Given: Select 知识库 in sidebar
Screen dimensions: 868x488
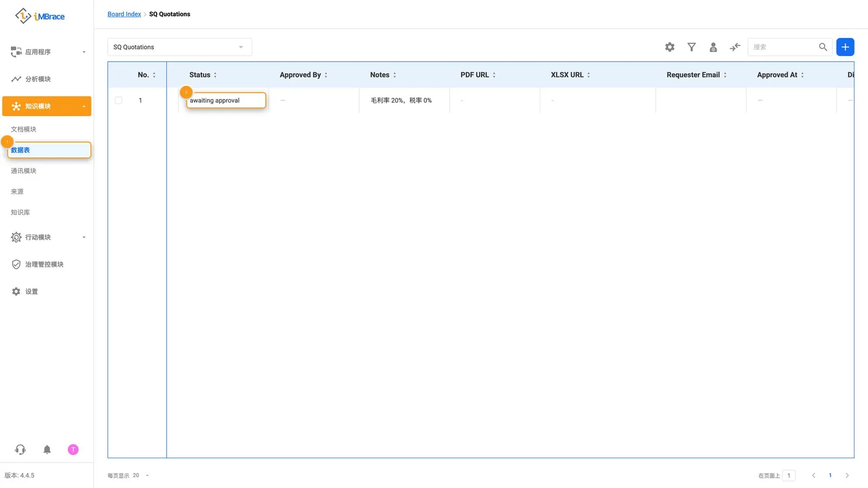Looking at the screenshot, I should pyautogui.click(x=21, y=213).
